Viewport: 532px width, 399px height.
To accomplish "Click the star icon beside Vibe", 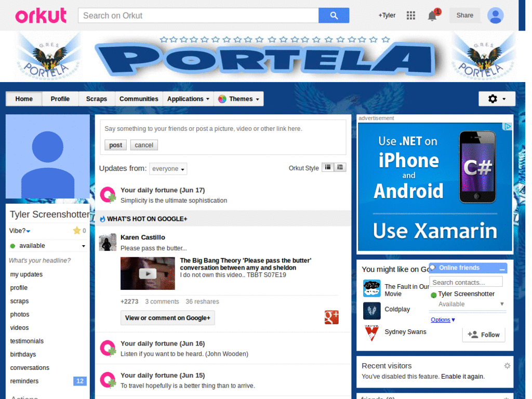I will (x=77, y=230).
